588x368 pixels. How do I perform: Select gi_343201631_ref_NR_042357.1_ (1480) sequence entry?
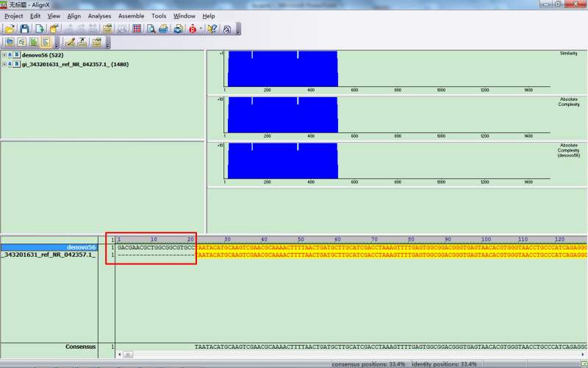[x=75, y=65]
